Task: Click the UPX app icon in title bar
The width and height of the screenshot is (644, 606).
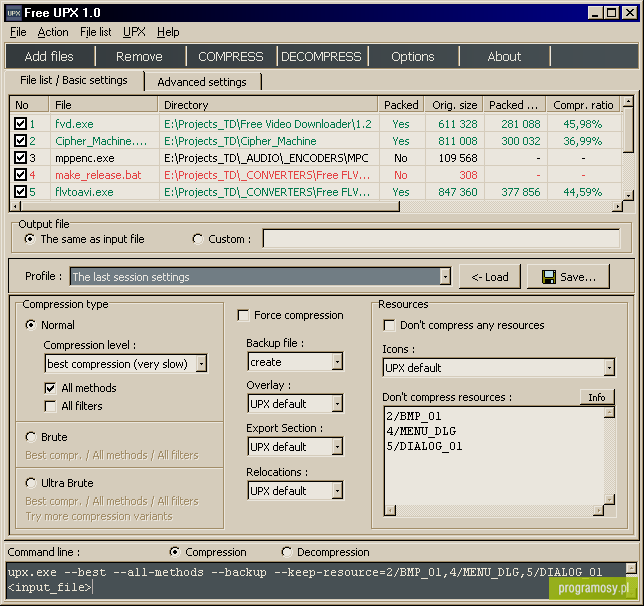Action: pos(14,13)
